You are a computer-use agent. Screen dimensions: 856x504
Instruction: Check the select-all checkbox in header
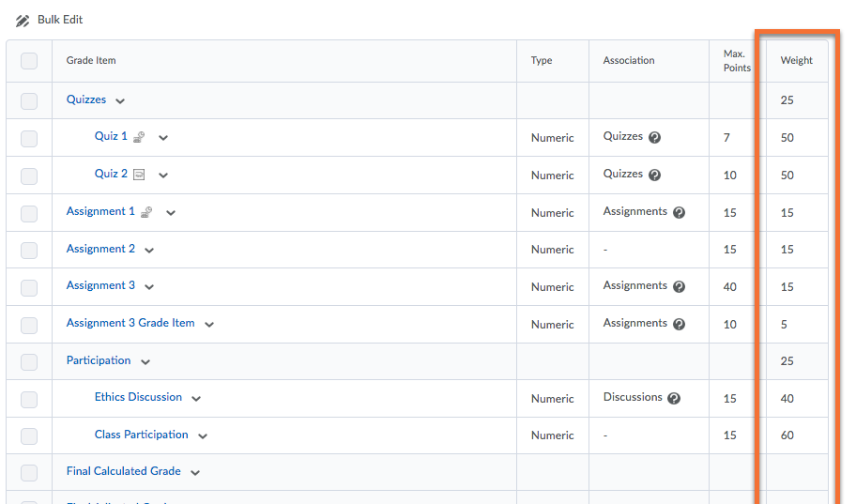29,61
